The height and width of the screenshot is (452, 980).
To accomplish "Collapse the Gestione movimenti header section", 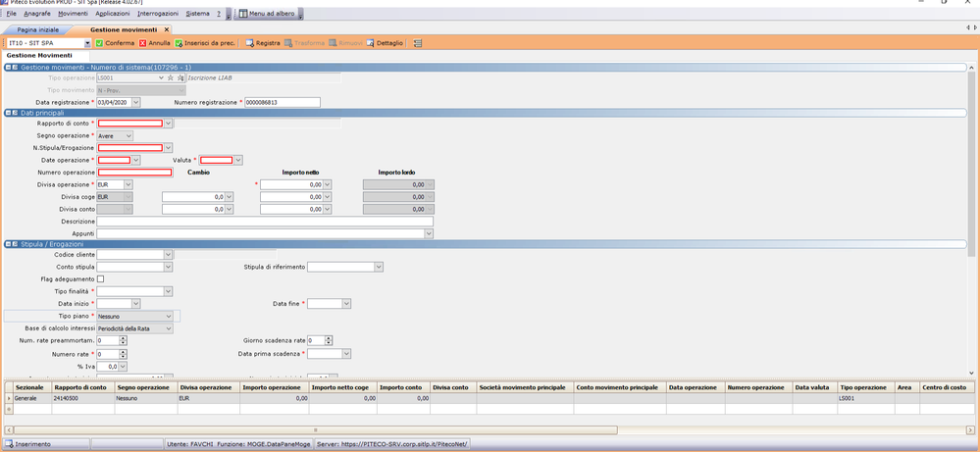I will (8, 67).
